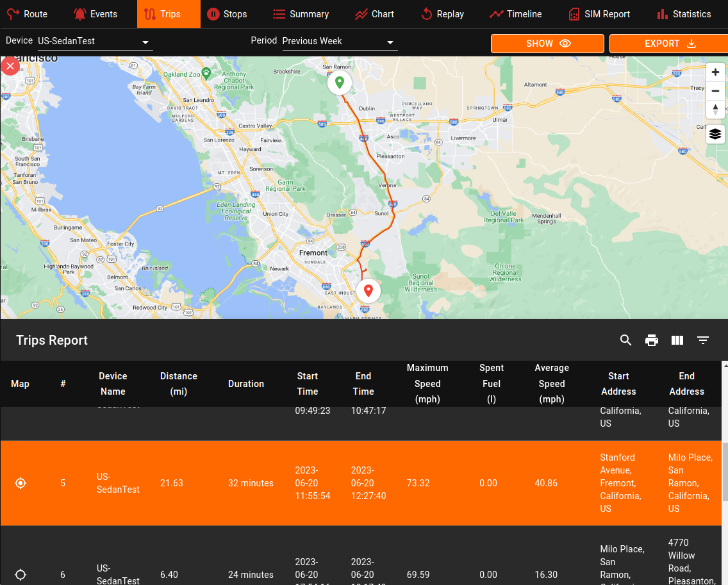Print the Trips Report
Screen dimensions: 728x585
(x=652, y=340)
